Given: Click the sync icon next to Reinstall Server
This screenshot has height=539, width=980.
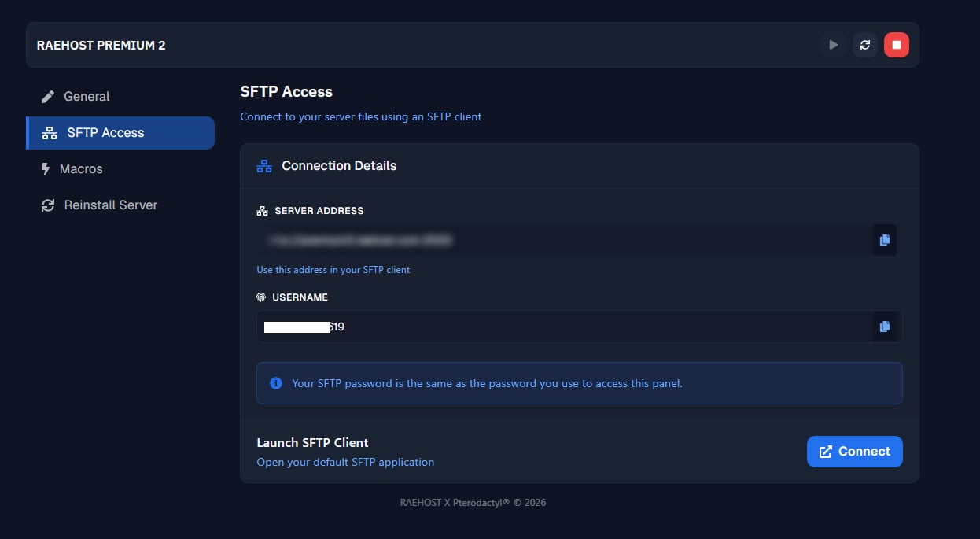Looking at the screenshot, I should tap(48, 205).
